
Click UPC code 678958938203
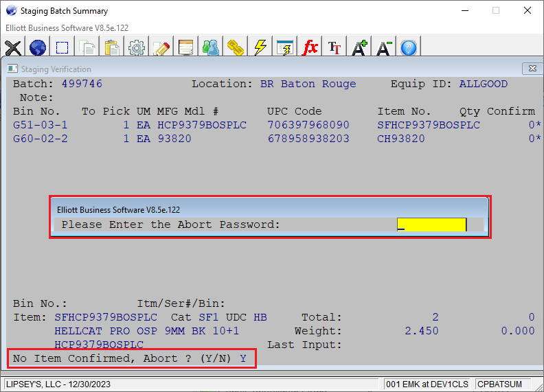coord(308,139)
